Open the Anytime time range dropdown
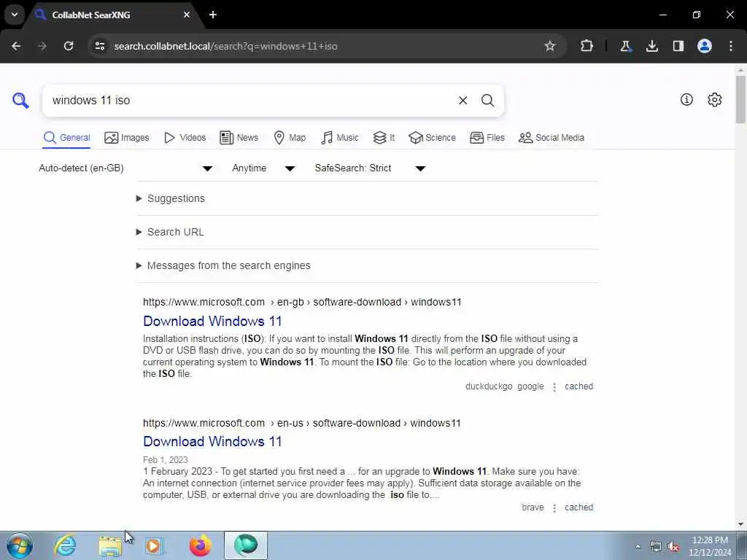Viewport: 747px width, 560px height. (x=263, y=168)
